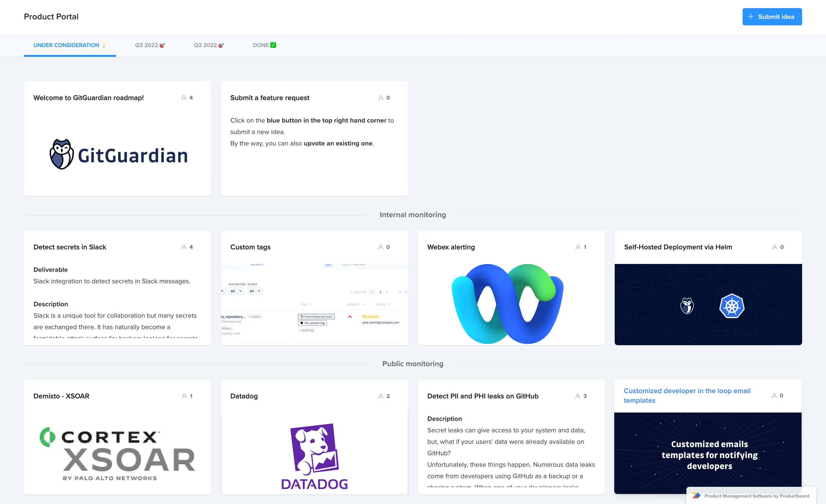Upvote icon on Custom tags card
826x504 pixels.
pos(380,247)
